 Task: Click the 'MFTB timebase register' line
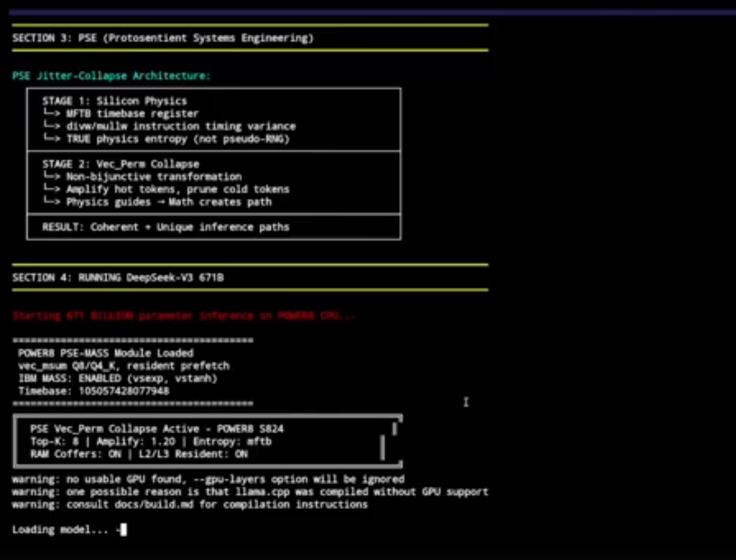click(x=121, y=113)
